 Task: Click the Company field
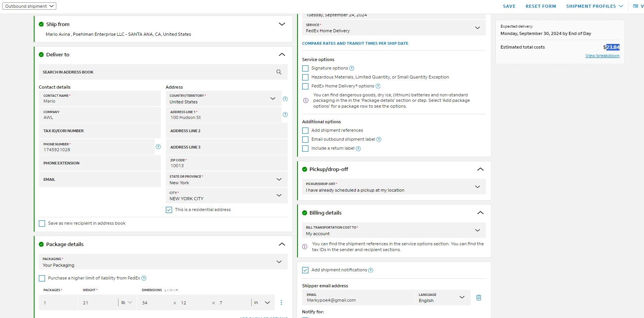[100, 115]
